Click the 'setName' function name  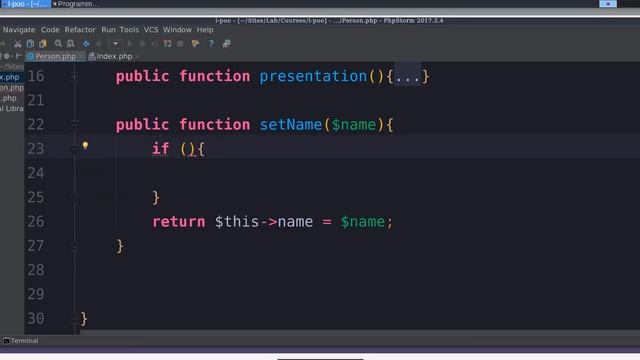pos(291,124)
